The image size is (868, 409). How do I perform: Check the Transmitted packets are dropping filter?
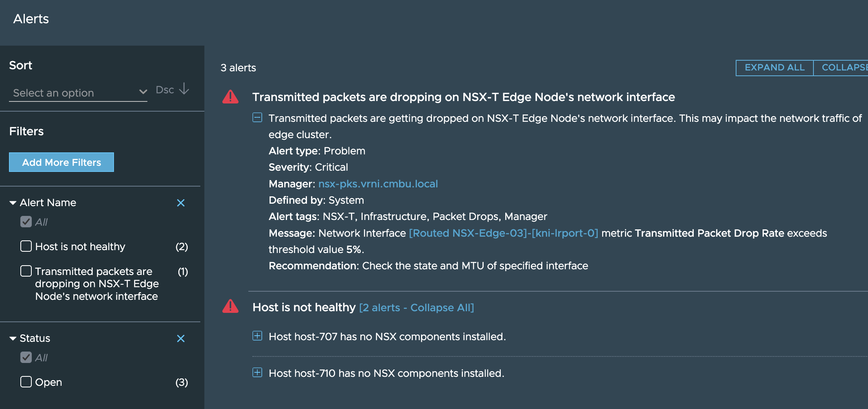tap(26, 271)
